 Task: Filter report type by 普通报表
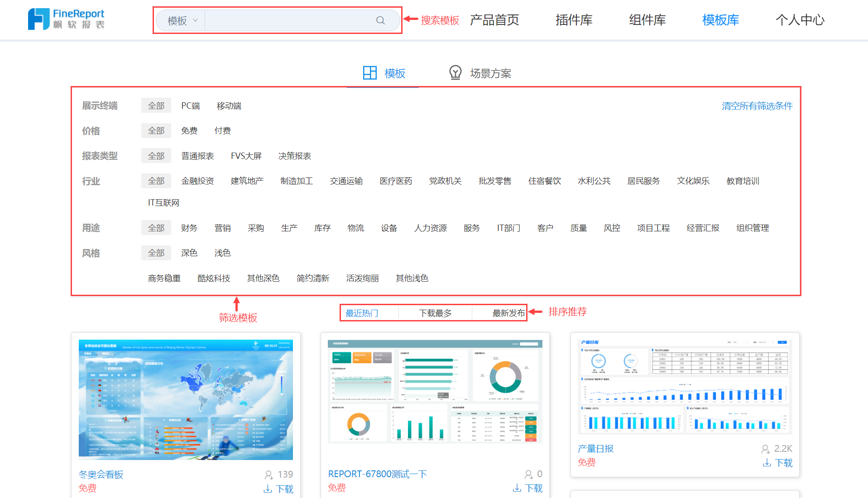point(197,156)
